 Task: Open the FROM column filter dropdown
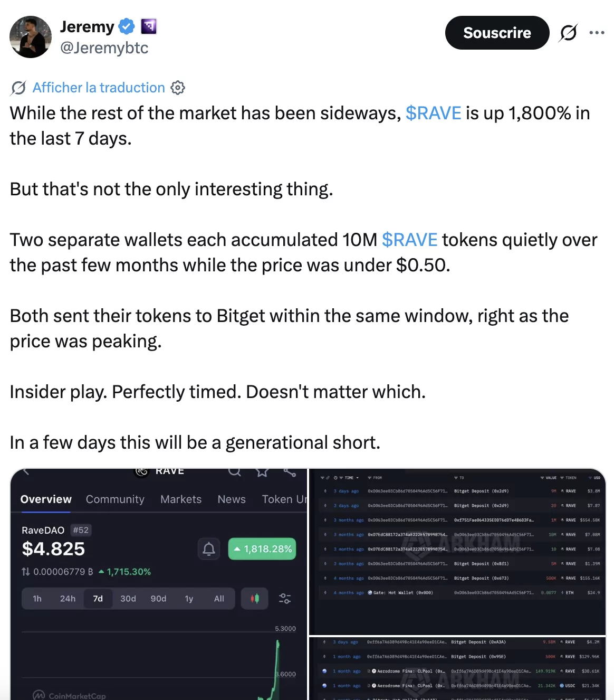pos(369,478)
